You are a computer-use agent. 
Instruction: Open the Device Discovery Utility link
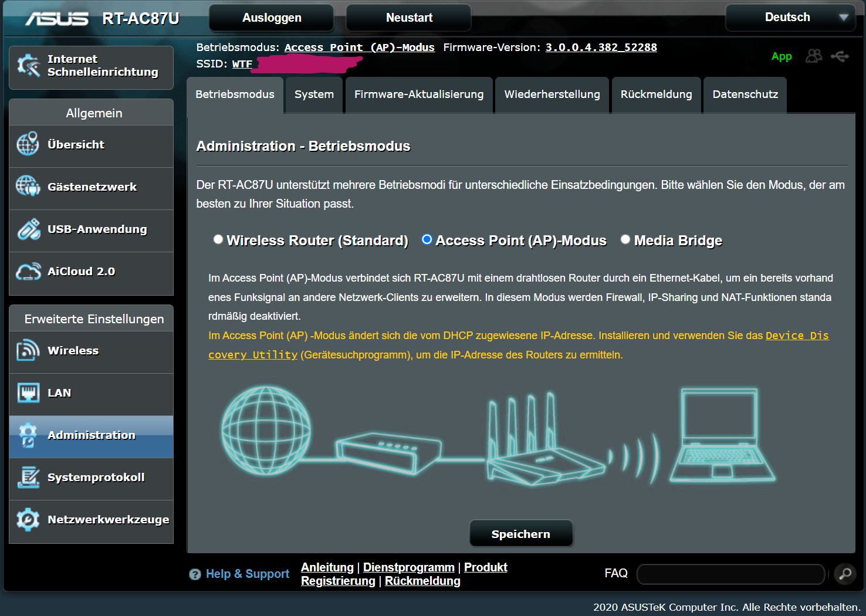pos(797,336)
